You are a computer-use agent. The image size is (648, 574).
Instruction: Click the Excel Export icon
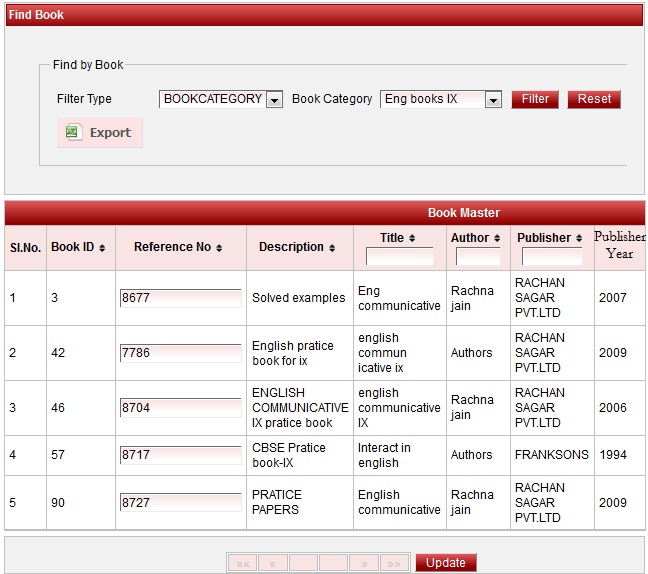click(72, 132)
